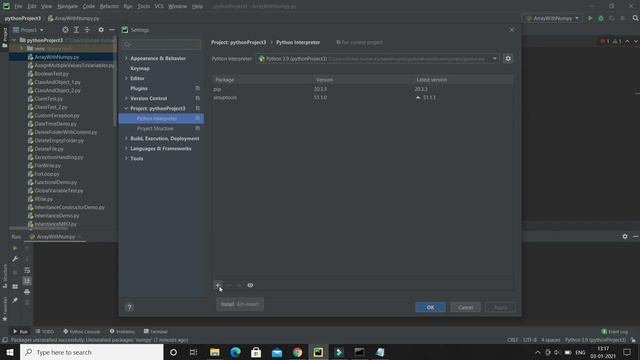
Task: Open the Python Interpreter dropdown
Action: coord(378,59)
